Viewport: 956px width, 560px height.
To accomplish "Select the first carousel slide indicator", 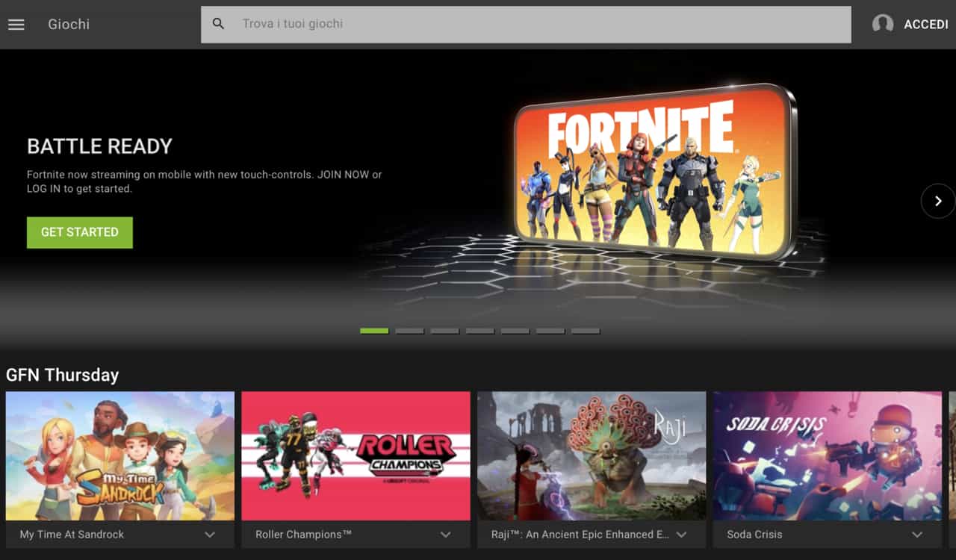I will tap(374, 331).
